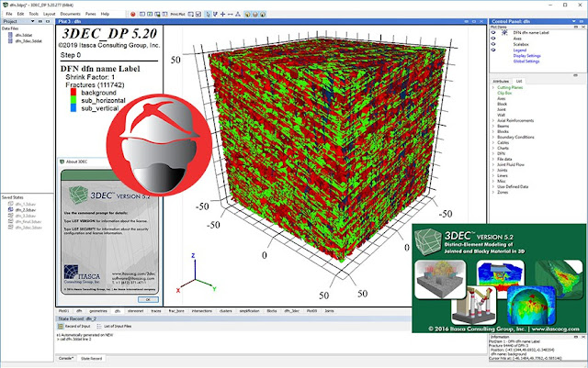Click dfn_3dec.3dsav saved state icon
Screen dimensions: 588x368
click(10, 228)
